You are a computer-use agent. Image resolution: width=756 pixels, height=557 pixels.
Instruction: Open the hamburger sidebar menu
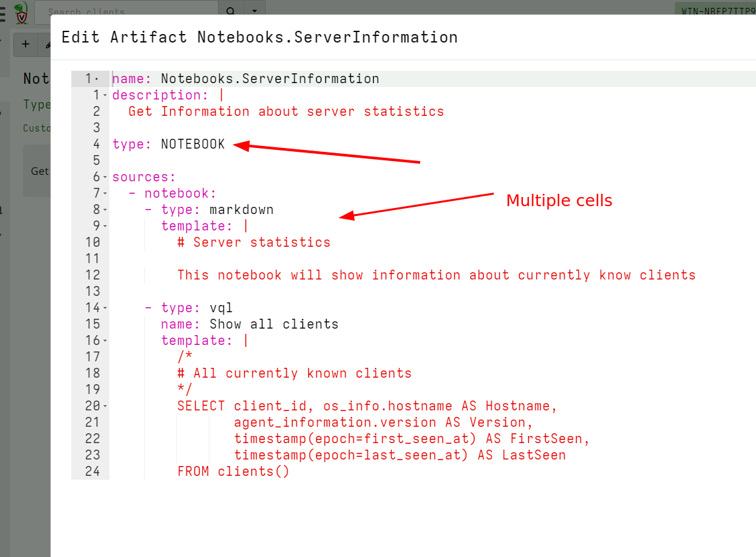coord(3,12)
